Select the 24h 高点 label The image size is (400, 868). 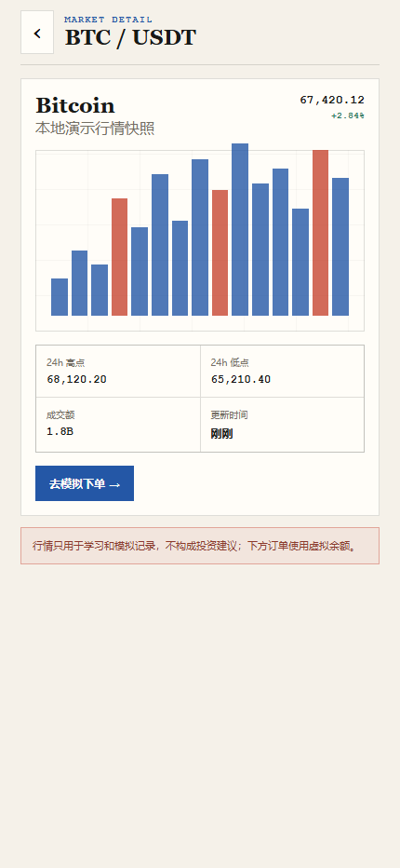[x=65, y=362]
